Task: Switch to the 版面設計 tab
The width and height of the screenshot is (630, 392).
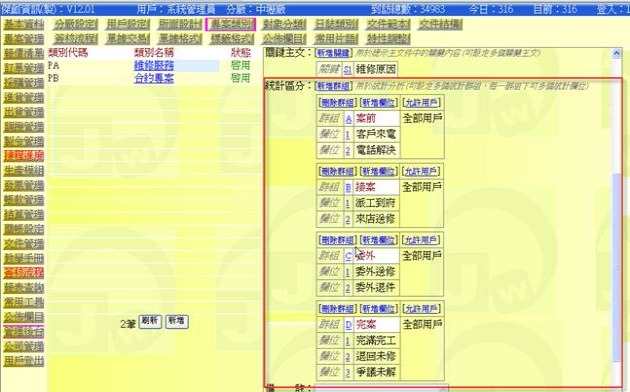Action: [179, 24]
